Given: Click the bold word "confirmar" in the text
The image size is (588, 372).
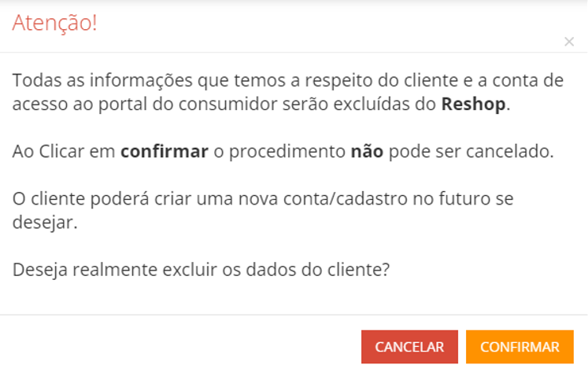Looking at the screenshot, I should [x=164, y=151].
